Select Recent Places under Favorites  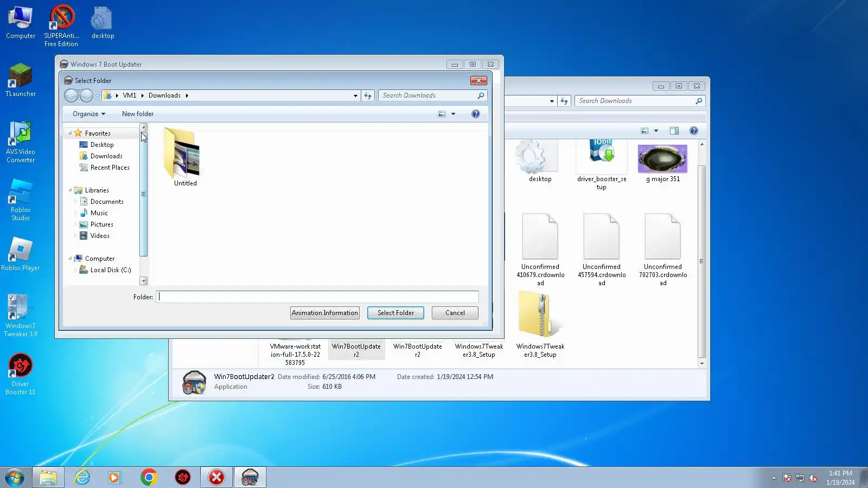click(x=110, y=168)
